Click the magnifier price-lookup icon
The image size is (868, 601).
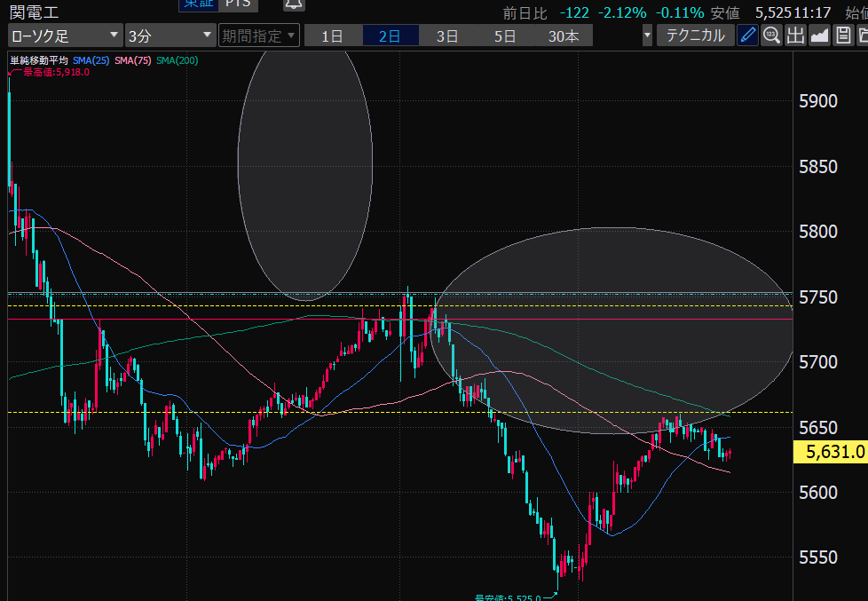coord(771,36)
